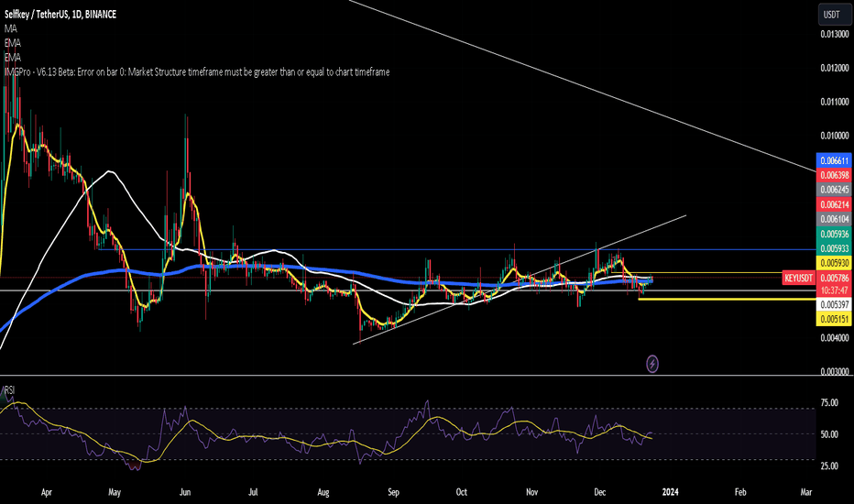
Task: Open the USDT currency selector
Action: (x=834, y=15)
